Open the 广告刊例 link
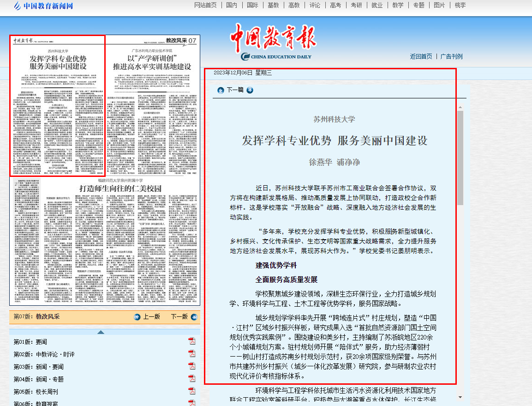Viewport: 532px width, 406px height. pyautogui.click(x=451, y=56)
